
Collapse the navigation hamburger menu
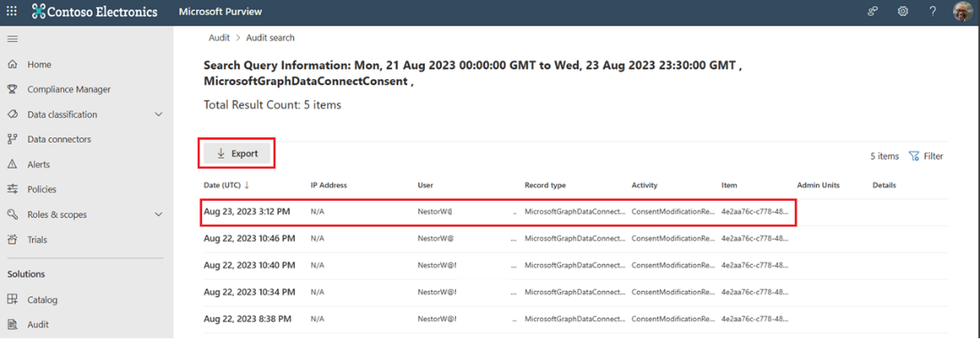(x=12, y=38)
